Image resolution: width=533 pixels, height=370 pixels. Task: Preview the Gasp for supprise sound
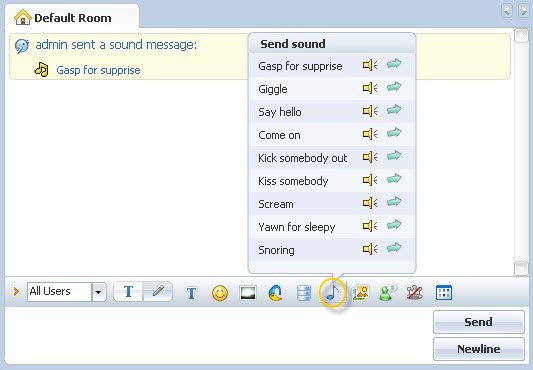[370, 65]
